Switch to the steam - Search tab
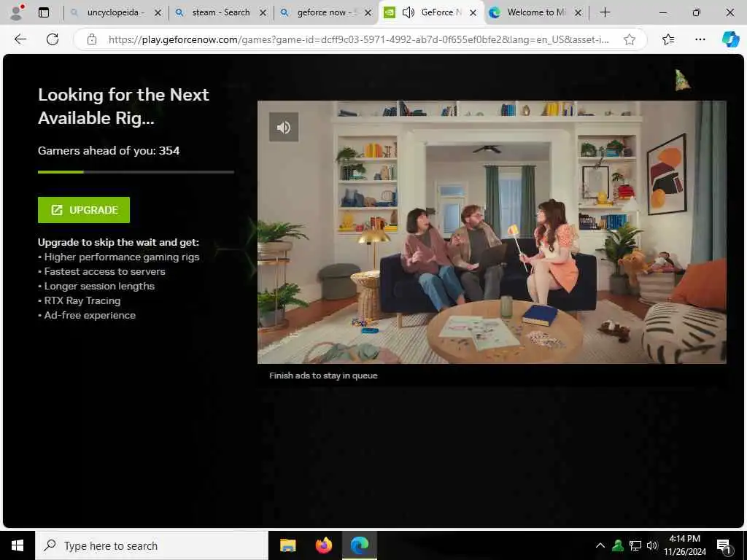This screenshot has width=747, height=560. 220,12
